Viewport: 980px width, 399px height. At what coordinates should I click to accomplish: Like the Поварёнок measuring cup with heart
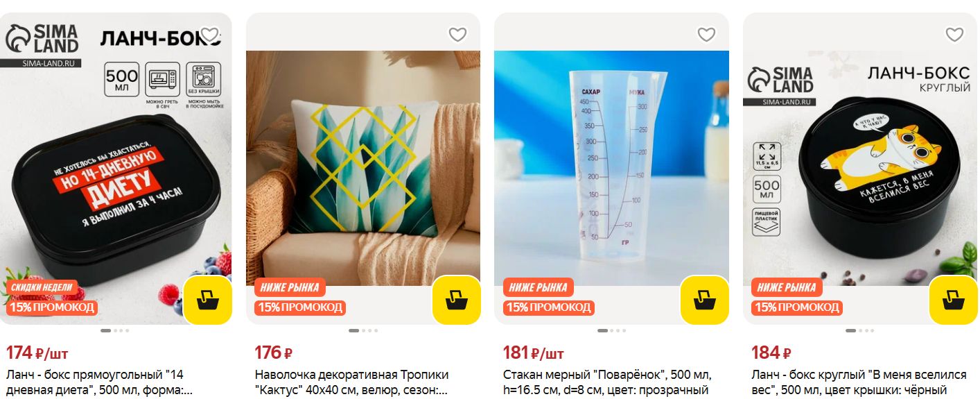pos(706,34)
